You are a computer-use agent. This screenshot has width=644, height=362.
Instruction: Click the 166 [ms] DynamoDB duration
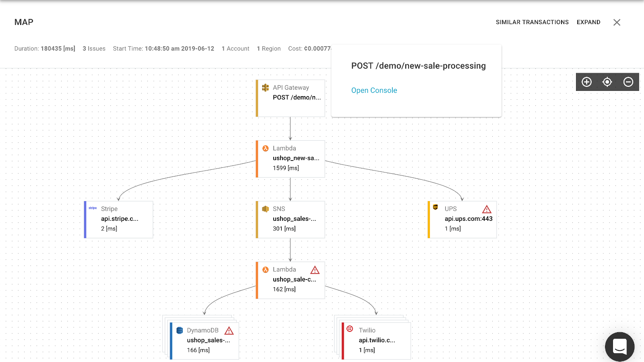coord(198,350)
